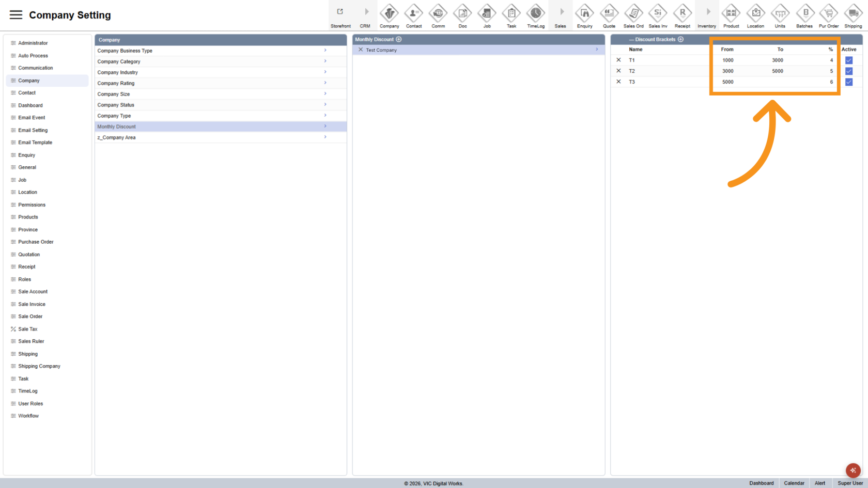This screenshot has width=868, height=488.
Task: Select Auto Process in settings sidebar
Action: pos(47,56)
